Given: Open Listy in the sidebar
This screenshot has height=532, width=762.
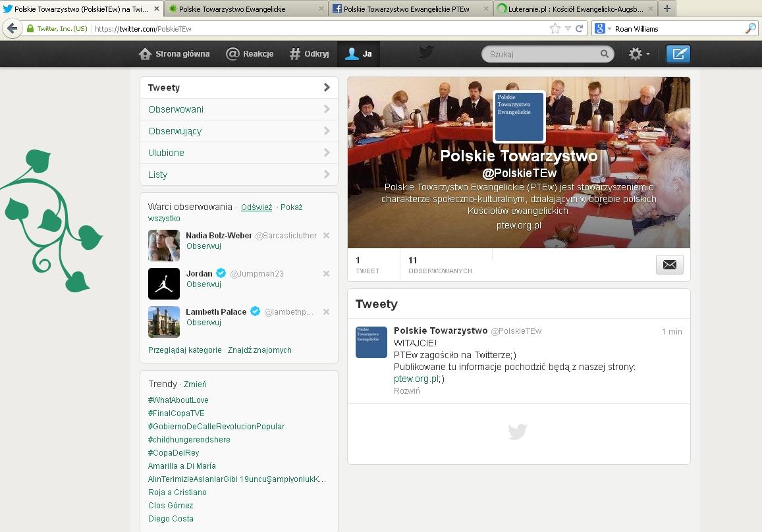Looking at the screenshot, I should [x=239, y=174].
